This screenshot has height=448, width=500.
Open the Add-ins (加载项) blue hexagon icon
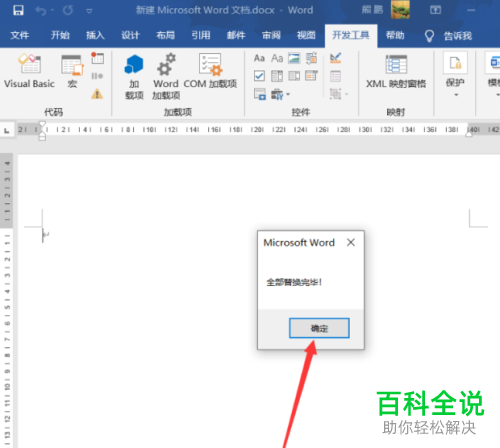134,77
